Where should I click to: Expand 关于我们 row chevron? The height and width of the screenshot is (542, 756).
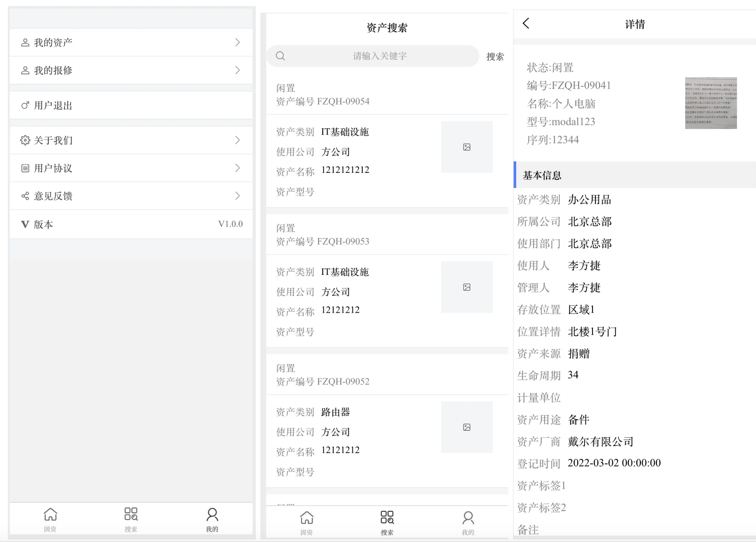coord(238,140)
